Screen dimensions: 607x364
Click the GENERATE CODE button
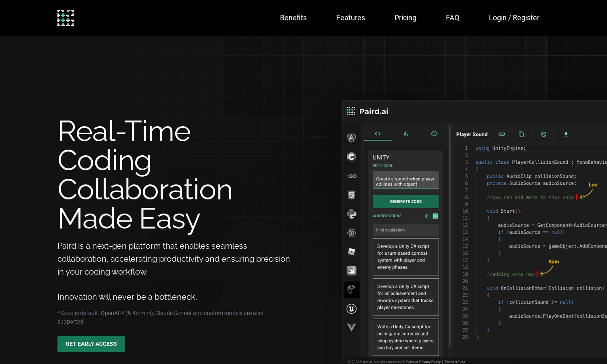[405, 201]
